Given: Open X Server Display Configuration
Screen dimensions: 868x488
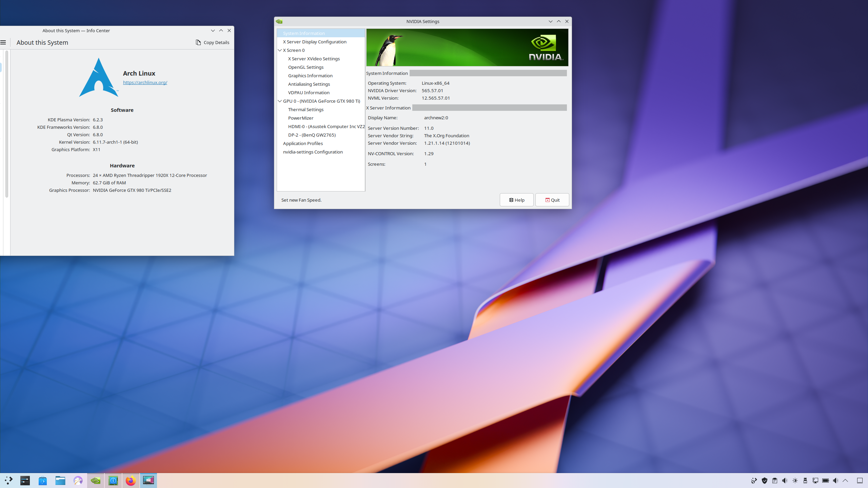Looking at the screenshot, I should pyautogui.click(x=315, y=42).
